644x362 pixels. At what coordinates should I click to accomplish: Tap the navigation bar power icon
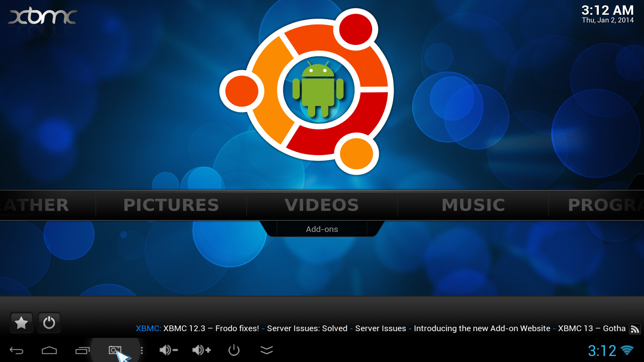click(234, 350)
